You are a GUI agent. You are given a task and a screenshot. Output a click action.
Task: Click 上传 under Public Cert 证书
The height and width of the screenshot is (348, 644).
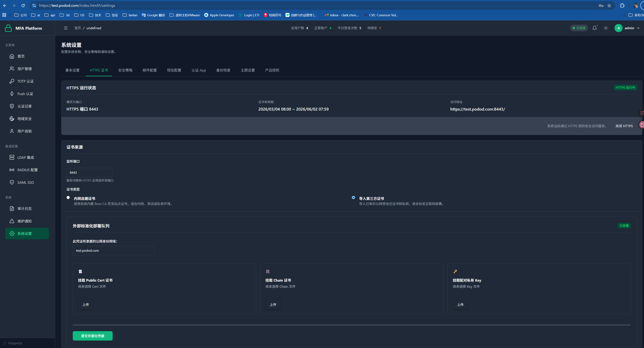[x=85, y=305]
